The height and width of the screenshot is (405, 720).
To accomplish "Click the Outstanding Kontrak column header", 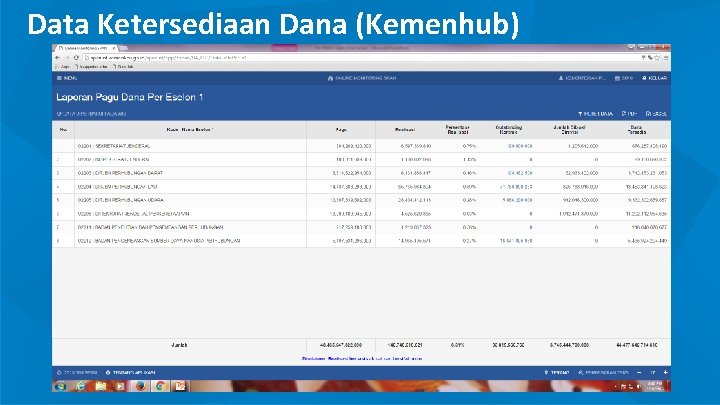I will [x=509, y=130].
